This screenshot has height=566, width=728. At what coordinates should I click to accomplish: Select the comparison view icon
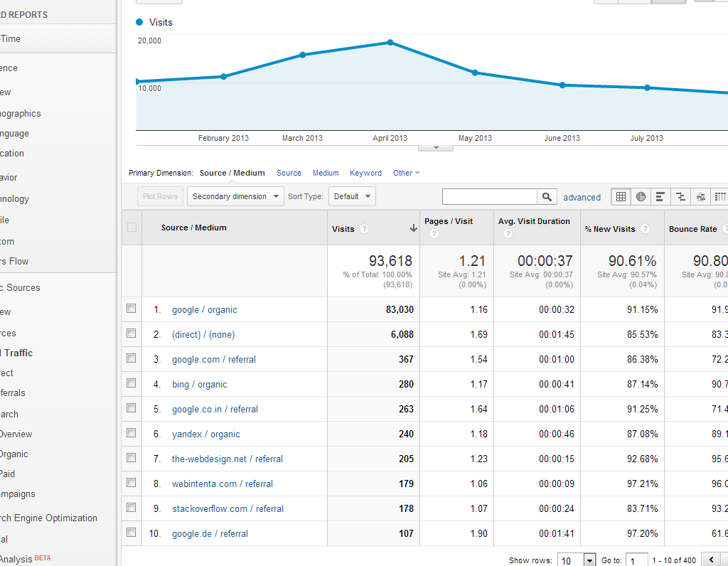pyautogui.click(x=681, y=197)
